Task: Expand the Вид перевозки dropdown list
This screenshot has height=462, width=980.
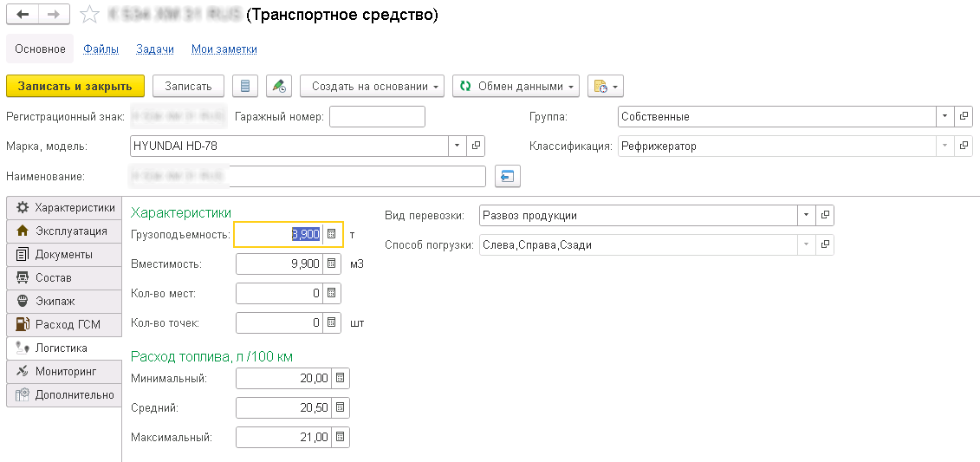Action: [806, 215]
